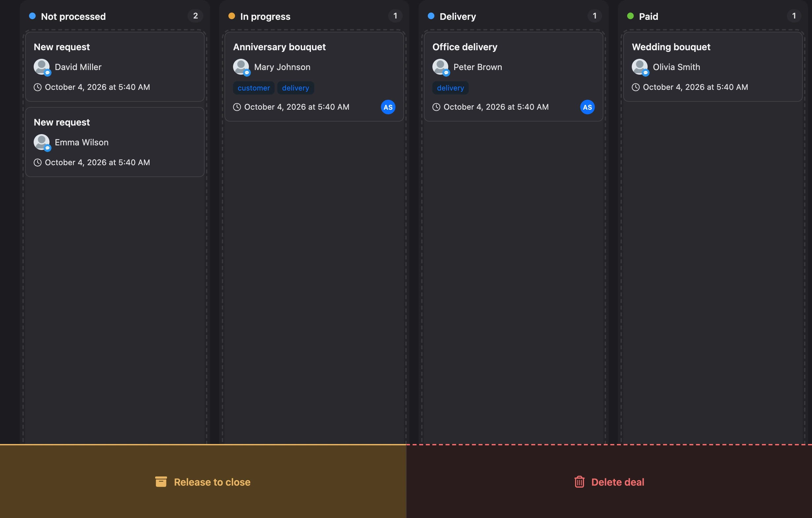Select the Release to close label
812x518 pixels.
[212, 482]
